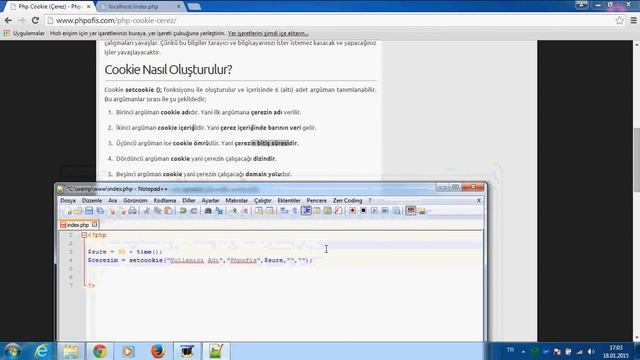Toggle word wrap in Notepad++ toolbar
This screenshot has height=360, width=640.
[x=284, y=211]
